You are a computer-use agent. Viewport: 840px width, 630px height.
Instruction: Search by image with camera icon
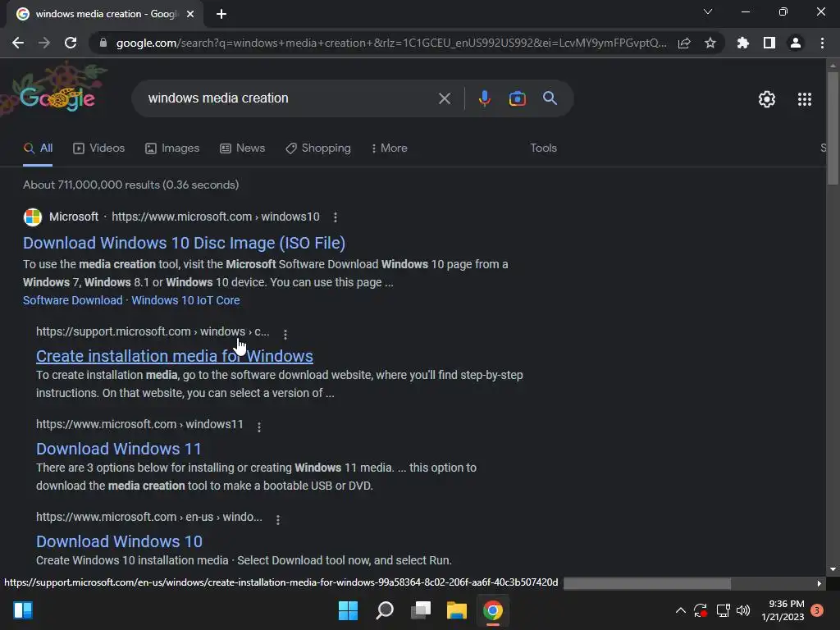[517, 98]
